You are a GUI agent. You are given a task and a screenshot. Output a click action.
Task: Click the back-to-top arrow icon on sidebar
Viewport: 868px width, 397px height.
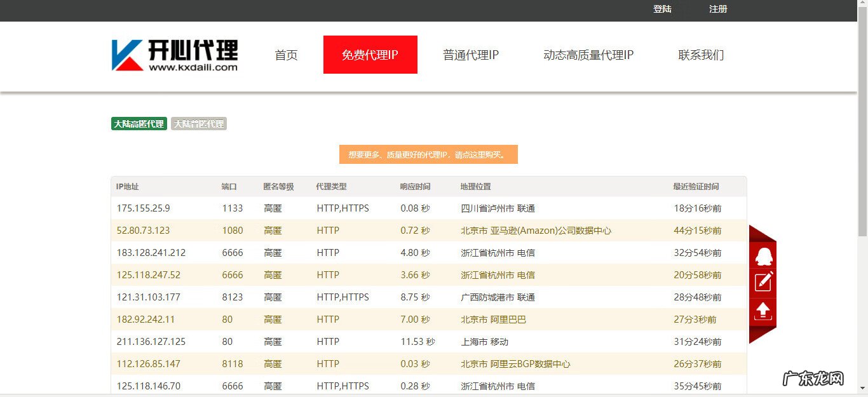coord(763,311)
